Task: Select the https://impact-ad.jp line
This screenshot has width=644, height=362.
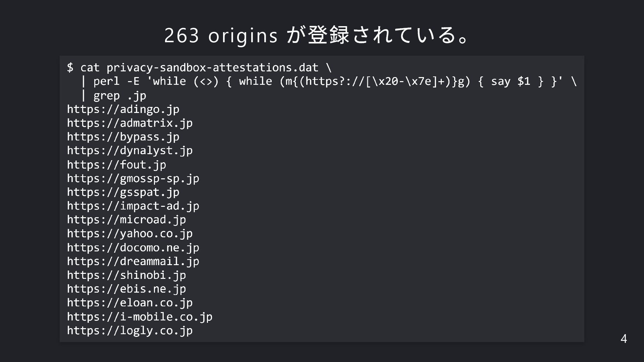Action: pos(133,206)
